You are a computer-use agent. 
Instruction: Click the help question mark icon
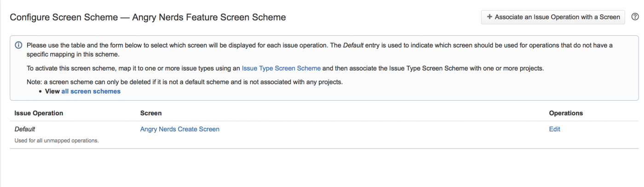[x=635, y=17]
